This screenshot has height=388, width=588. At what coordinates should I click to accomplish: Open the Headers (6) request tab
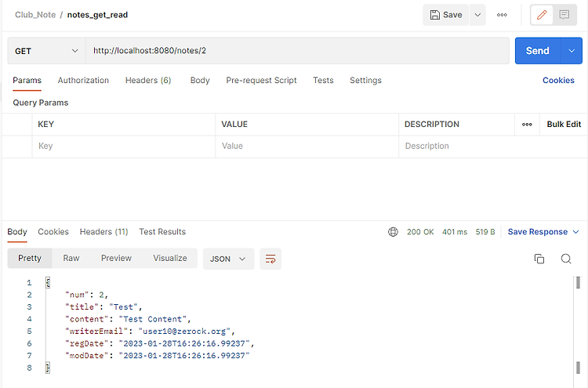coord(148,80)
